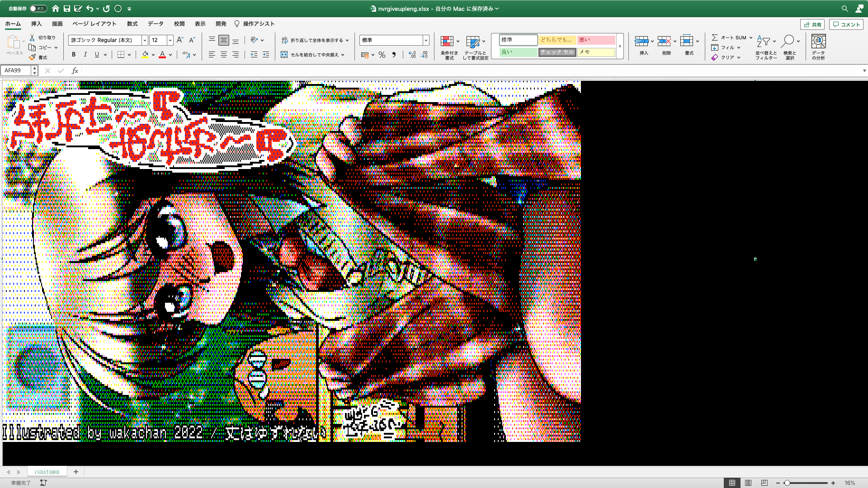Align text to top of cell
This screenshot has width=868, height=488.
[212, 40]
